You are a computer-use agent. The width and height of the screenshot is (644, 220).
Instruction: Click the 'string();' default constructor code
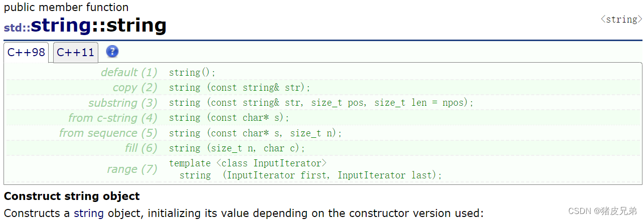pos(192,73)
